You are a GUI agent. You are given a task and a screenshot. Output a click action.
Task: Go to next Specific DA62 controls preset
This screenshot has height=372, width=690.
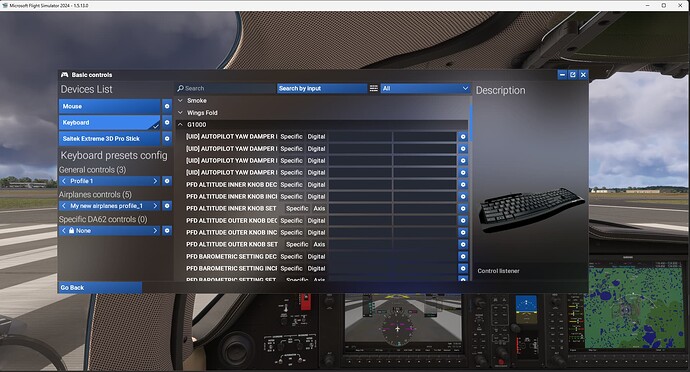[x=155, y=230]
